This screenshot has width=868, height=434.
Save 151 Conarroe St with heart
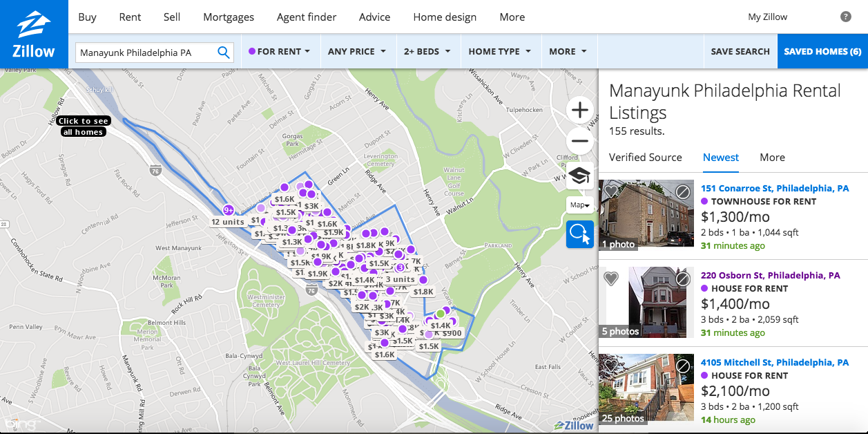(x=611, y=191)
